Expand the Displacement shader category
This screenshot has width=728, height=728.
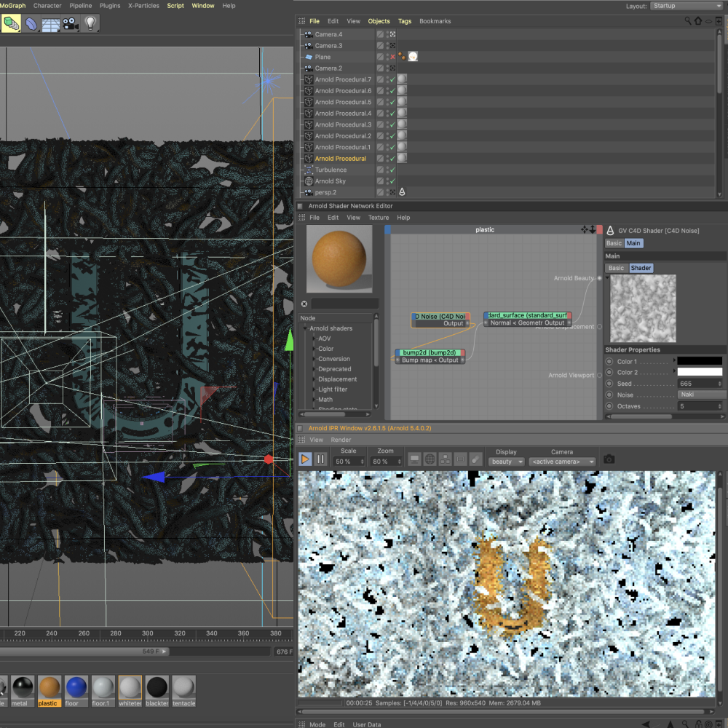pyautogui.click(x=314, y=379)
